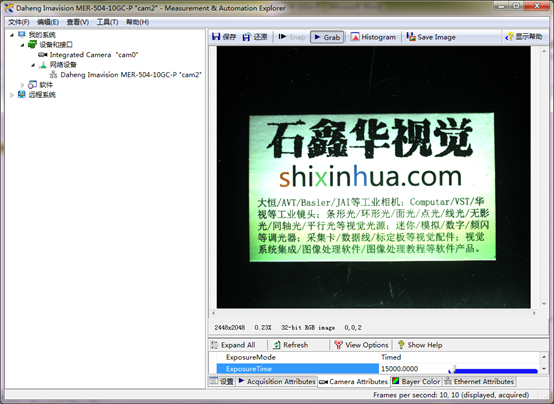Collapse the 设备和接口 tree node
The image size is (554, 404).
(23, 45)
